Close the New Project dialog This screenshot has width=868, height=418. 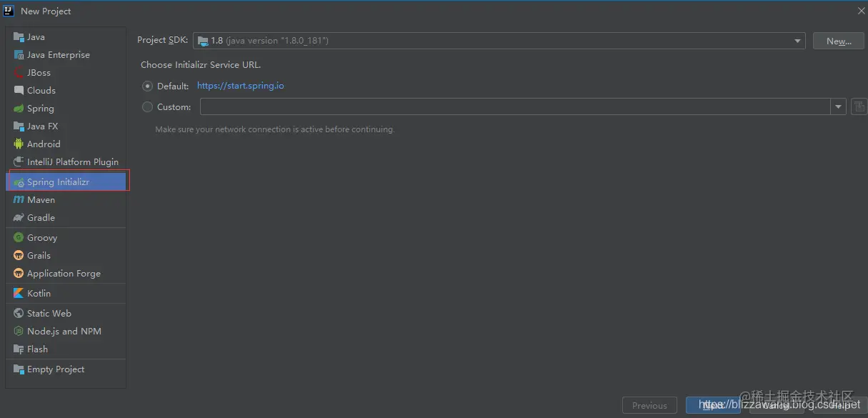pos(861,11)
